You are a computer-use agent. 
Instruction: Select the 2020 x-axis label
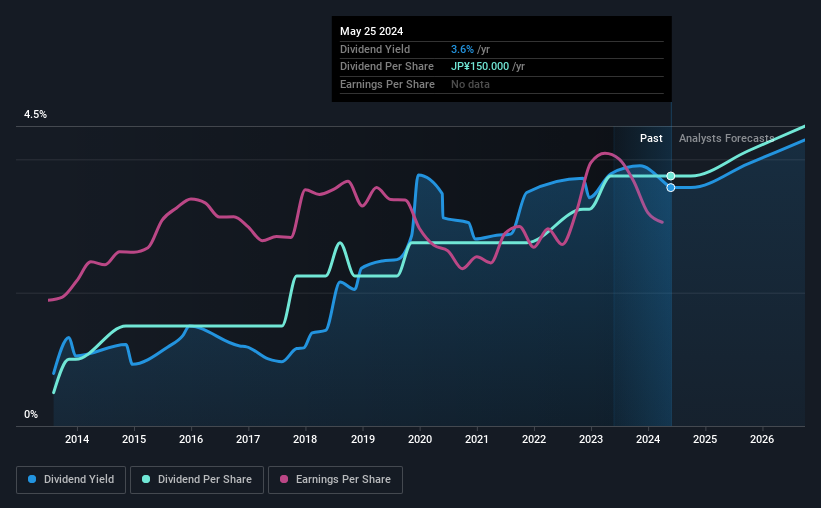point(420,439)
